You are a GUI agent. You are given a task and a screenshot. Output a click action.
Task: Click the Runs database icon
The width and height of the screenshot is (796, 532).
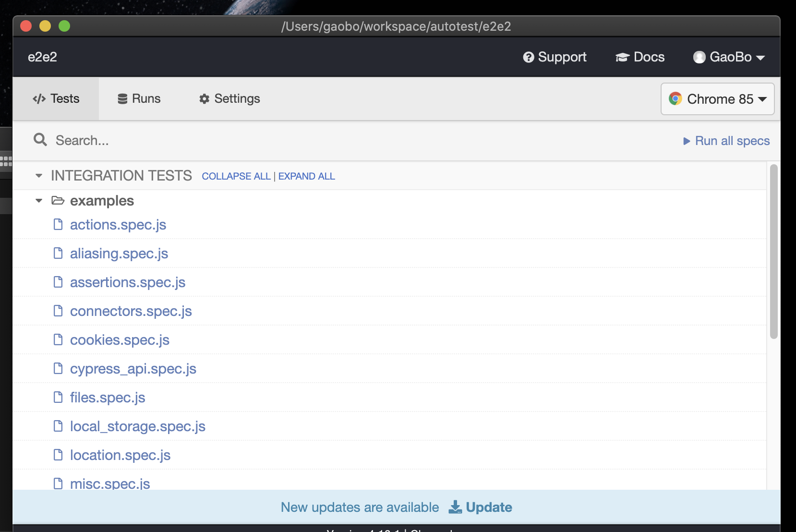tap(122, 99)
